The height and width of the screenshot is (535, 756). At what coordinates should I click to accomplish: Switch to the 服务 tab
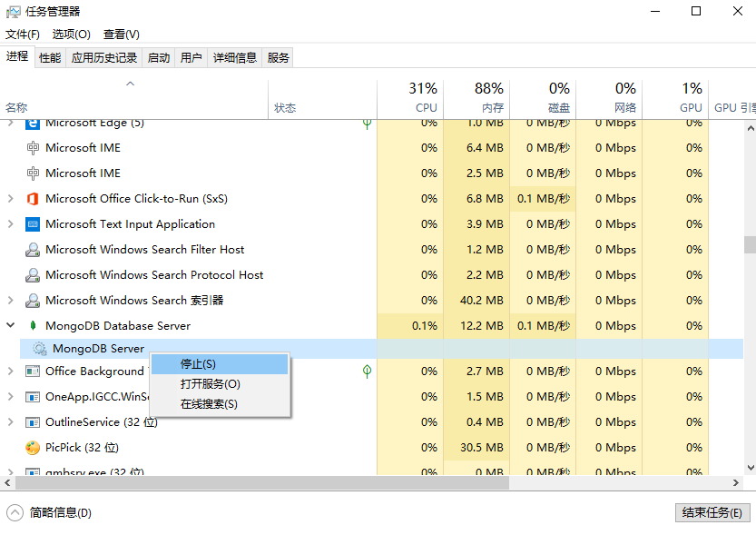(278, 58)
